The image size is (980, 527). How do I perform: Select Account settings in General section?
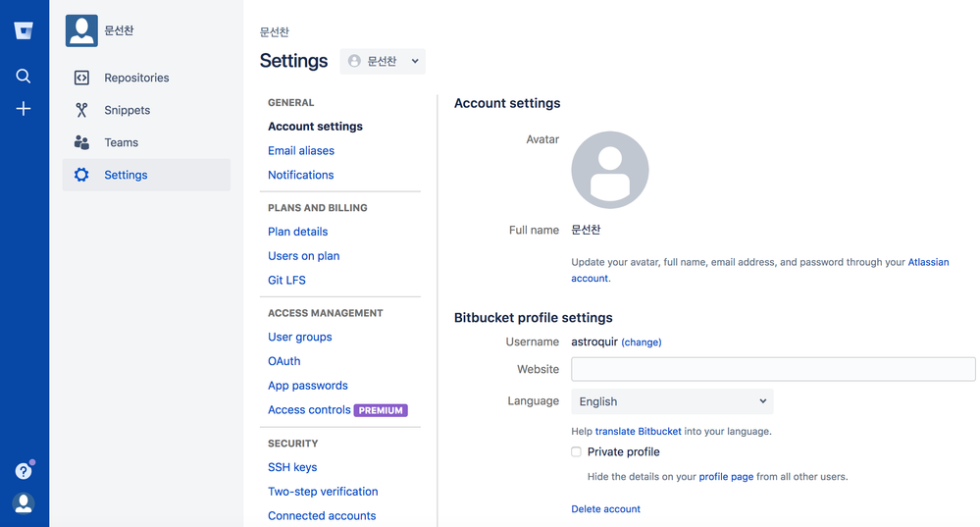tap(315, 127)
